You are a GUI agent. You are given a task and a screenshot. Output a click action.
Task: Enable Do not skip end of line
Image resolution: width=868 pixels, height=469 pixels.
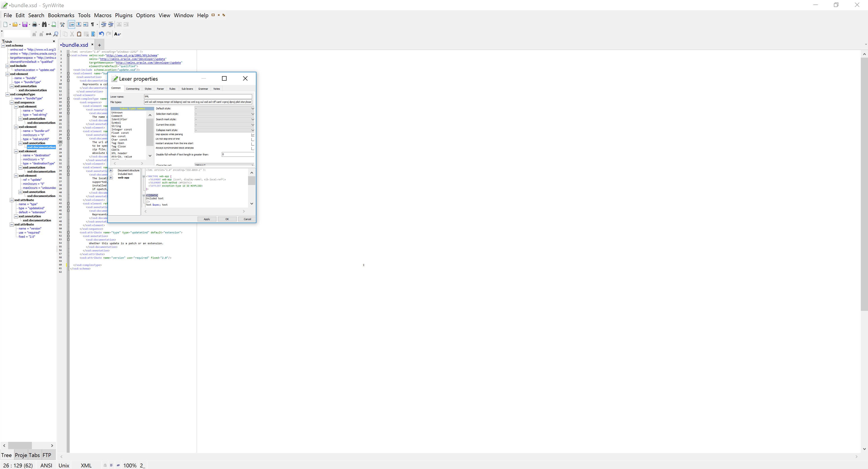click(x=252, y=139)
